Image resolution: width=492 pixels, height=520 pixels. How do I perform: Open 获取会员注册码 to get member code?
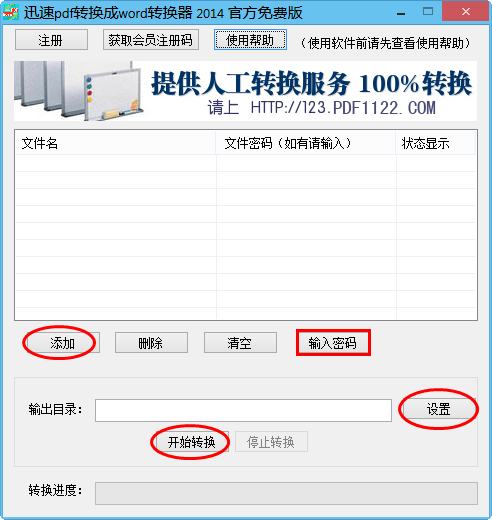pos(151,40)
